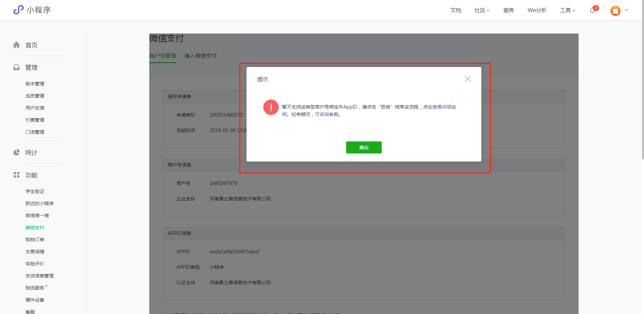Open 学生验证 in sidebar
This screenshot has height=314, width=644.
point(35,191)
